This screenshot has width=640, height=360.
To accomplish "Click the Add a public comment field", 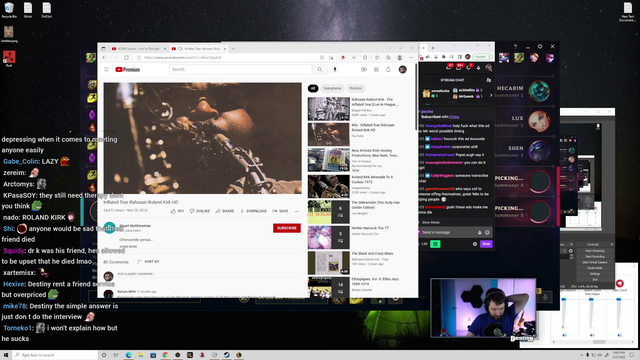I will point(208,273).
